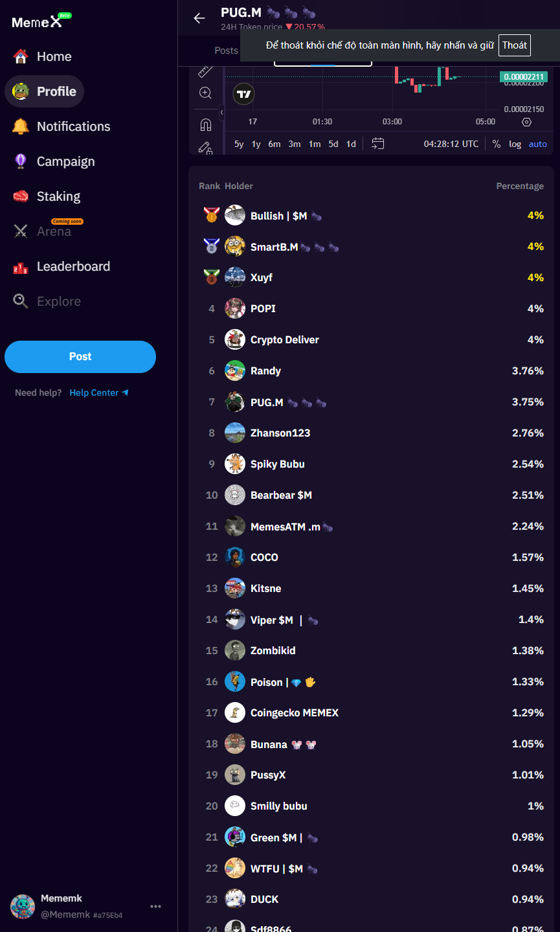560x932 pixels.
Task: Click the lock drawing pencil tool
Action: pos(205,148)
